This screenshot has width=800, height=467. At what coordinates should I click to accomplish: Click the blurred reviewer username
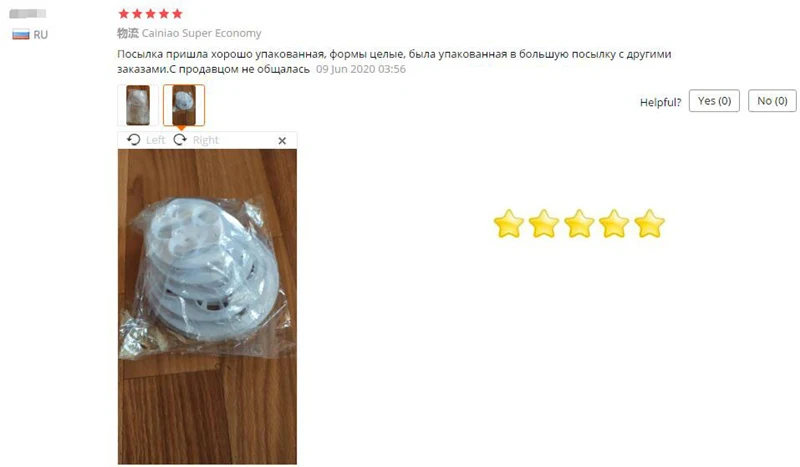pos(28,14)
